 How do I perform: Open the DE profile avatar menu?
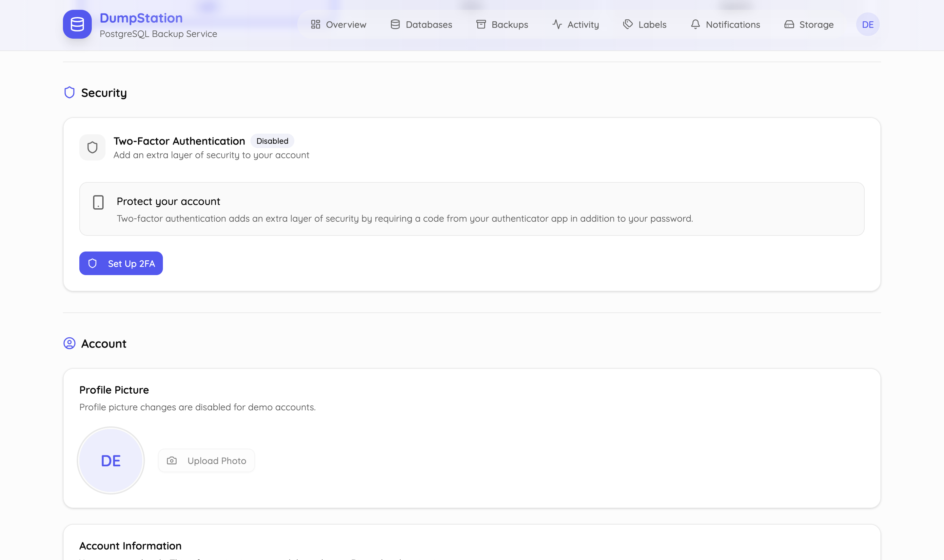point(867,24)
